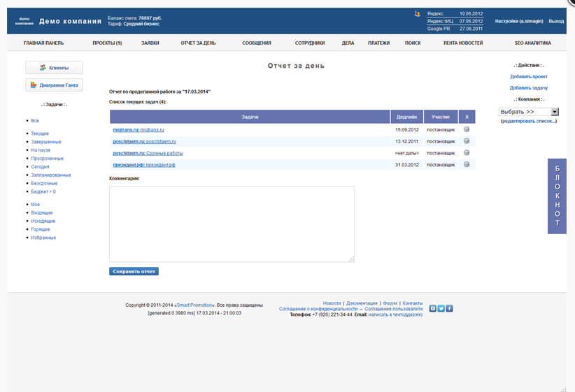This screenshot has height=392, width=575.
Task: Click редактировать список link
Action: click(529, 122)
